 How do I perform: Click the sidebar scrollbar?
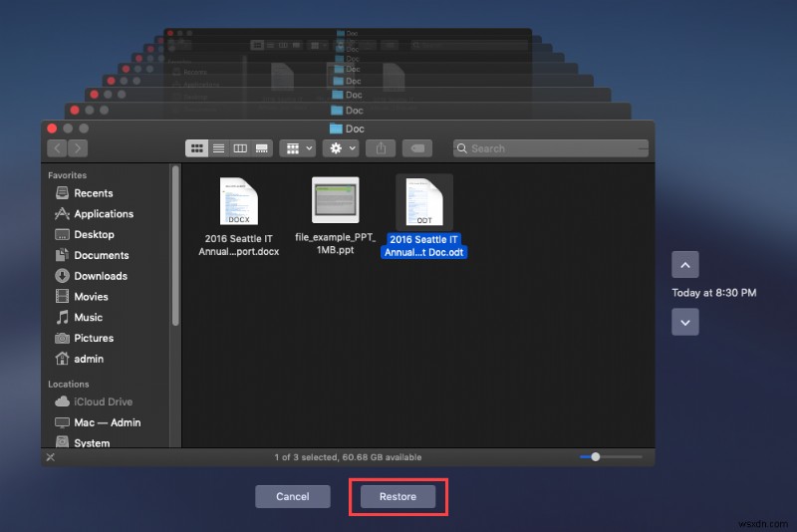click(175, 246)
